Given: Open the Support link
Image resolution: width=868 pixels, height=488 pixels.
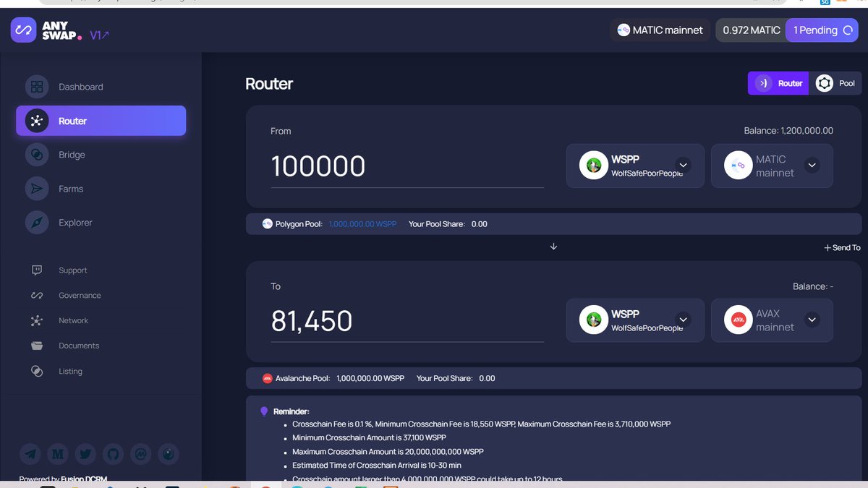Looking at the screenshot, I should point(72,270).
